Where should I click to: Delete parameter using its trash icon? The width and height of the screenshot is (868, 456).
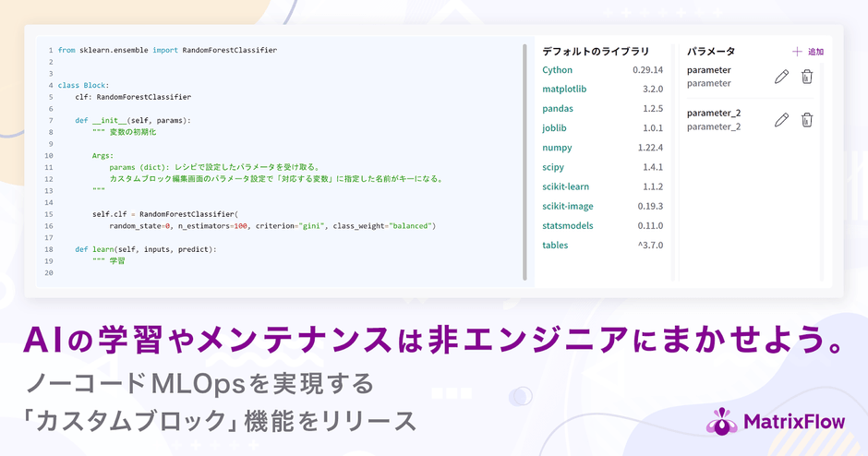[807, 77]
